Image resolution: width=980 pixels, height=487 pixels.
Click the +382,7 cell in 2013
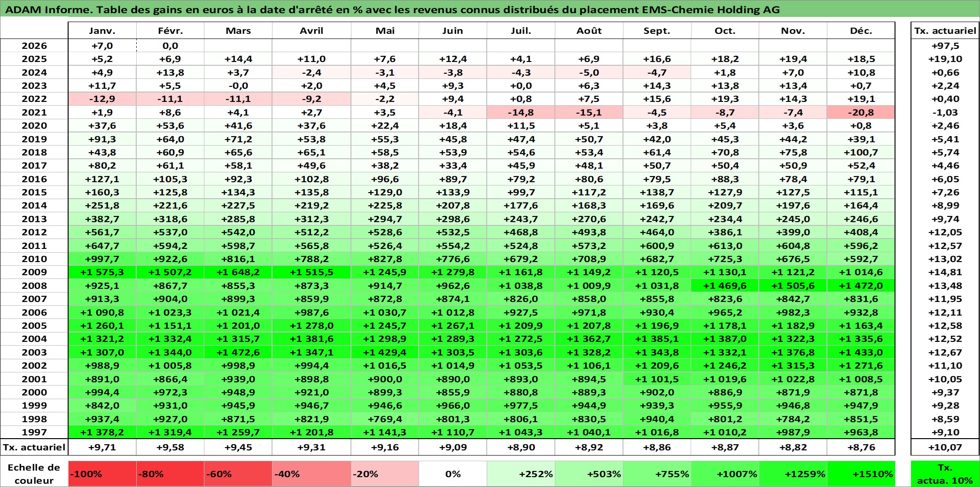pos(102,219)
